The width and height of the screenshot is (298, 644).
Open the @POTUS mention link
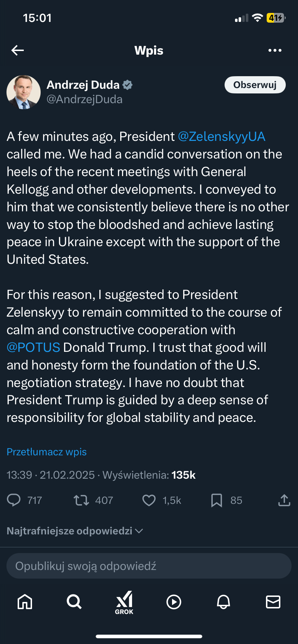[x=33, y=348]
